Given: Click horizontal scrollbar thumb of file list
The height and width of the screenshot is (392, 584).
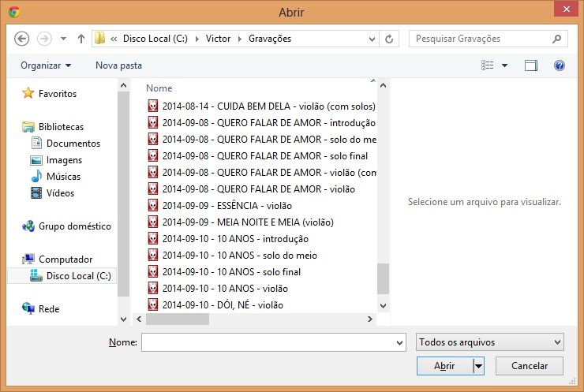Looking at the screenshot, I should [x=178, y=319].
